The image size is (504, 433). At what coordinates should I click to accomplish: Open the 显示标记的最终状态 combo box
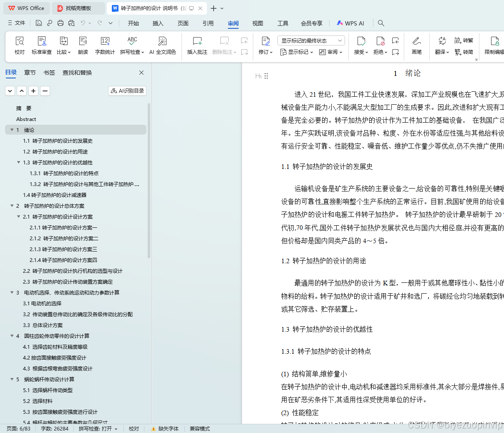[311, 40]
